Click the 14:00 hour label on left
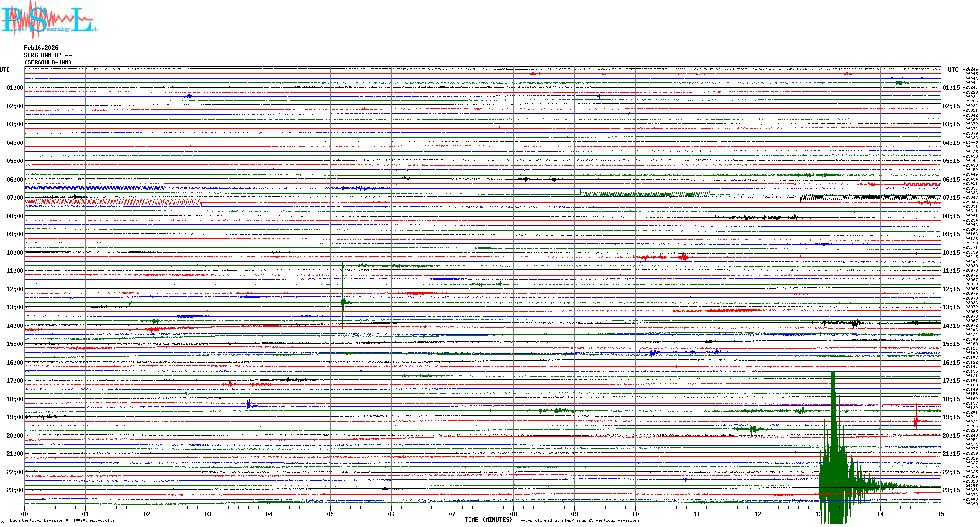The width and height of the screenshot is (980, 527). [x=15, y=326]
